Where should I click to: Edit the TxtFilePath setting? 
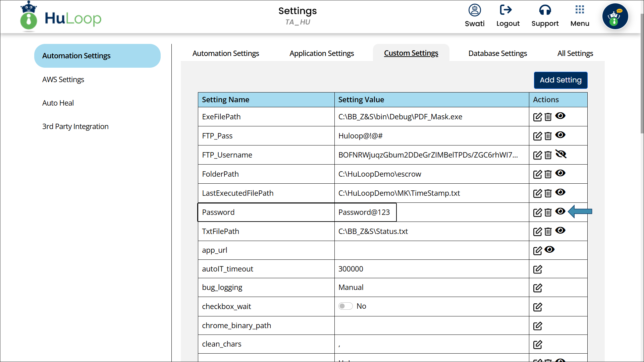(x=537, y=232)
